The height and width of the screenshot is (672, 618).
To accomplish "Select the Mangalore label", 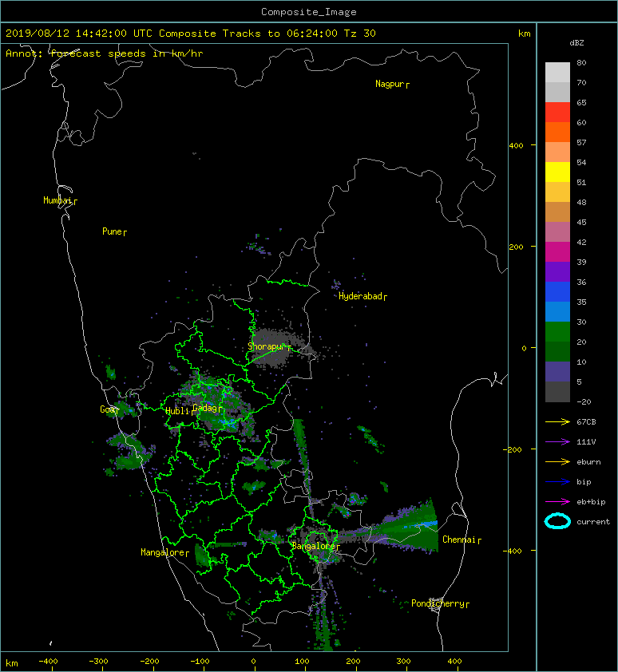I will (x=163, y=552).
